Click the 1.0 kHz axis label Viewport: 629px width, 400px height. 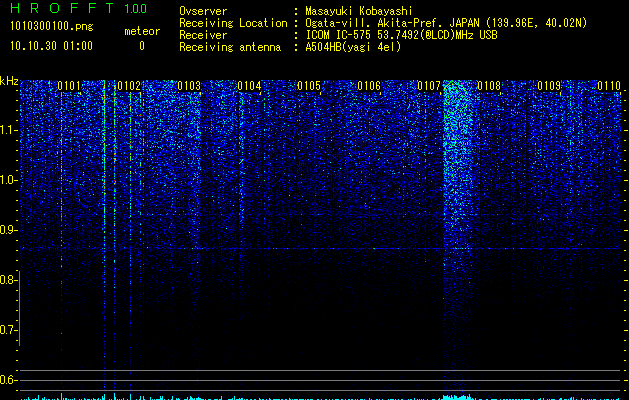(8, 180)
